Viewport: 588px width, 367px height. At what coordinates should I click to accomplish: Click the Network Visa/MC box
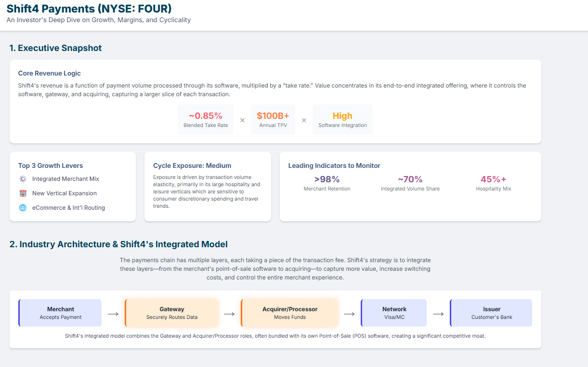(394, 313)
